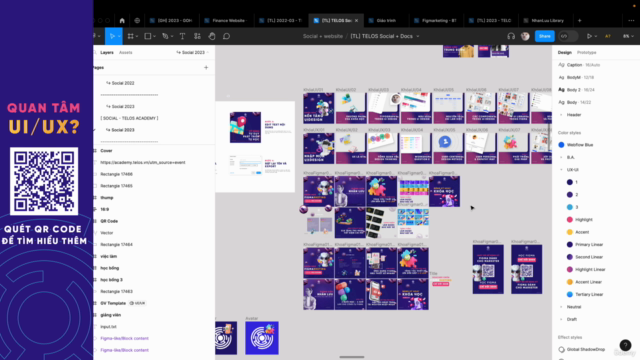Image resolution: width=640 pixels, height=360 pixels.
Task: Collapse the UX-UI color styles group
Action: coord(561,170)
